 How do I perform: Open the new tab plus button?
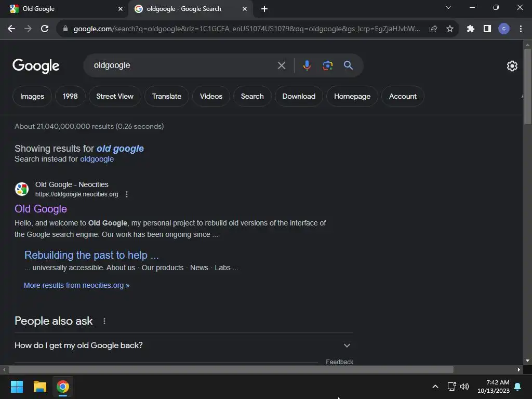coord(264,9)
